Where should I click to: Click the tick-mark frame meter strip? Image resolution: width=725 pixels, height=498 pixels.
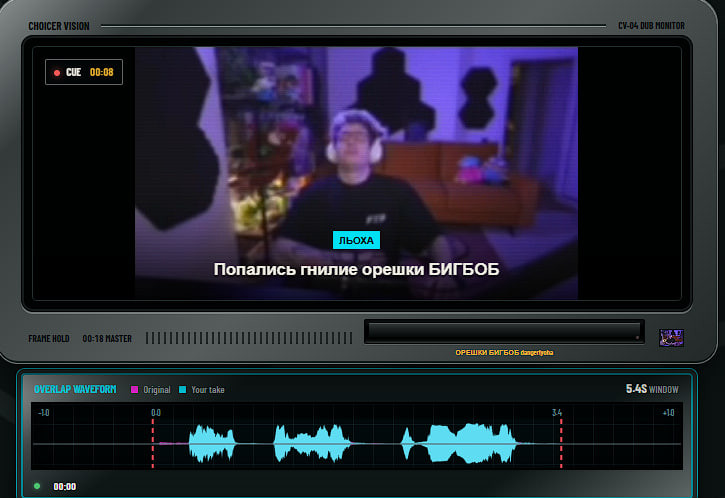point(249,338)
